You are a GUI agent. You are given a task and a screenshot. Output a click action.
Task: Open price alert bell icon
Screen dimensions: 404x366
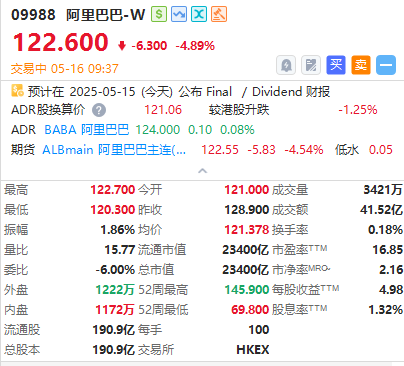pyautogui.click(x=286, y=65)
